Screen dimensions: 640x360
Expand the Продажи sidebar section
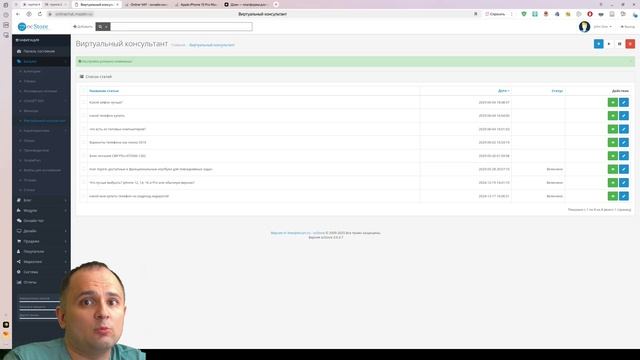(41, 241)
